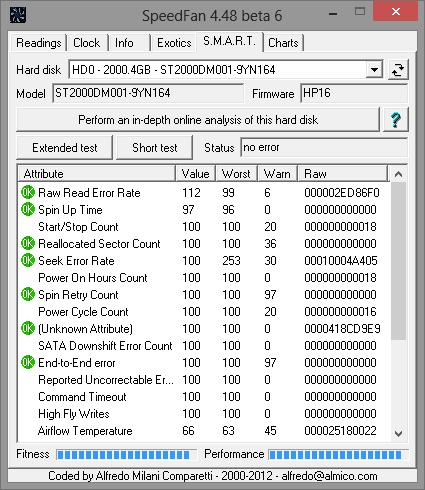Screen dimensions: 425x490
Task: Select the Power Cycle Count row
Action: pos(204,312)
